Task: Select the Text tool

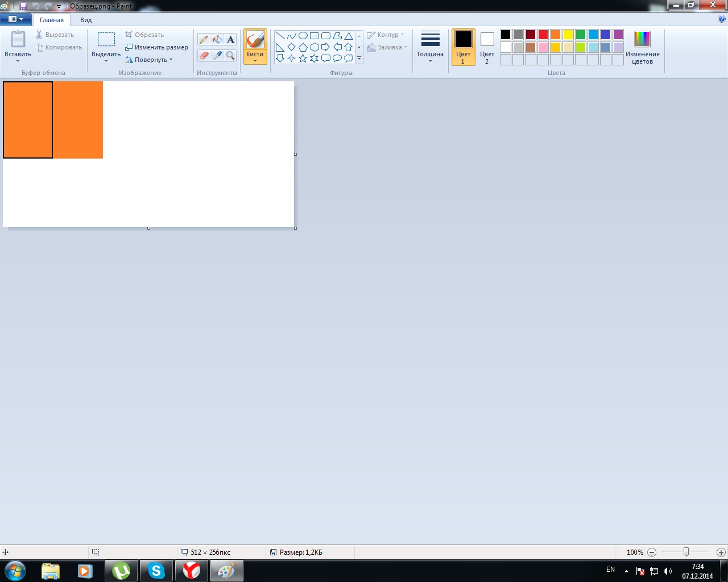Action: pyautogui.click(x=230, y=39)
